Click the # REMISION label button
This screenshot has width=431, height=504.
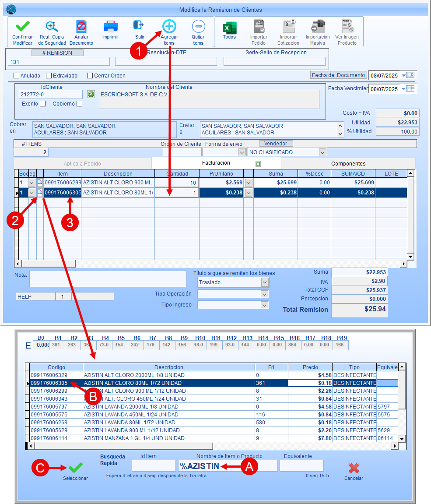point(57,53)
